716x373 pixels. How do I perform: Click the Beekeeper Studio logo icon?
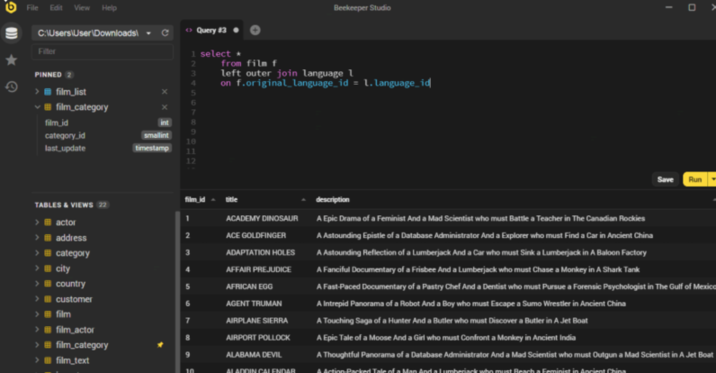[x=10, y=7]
